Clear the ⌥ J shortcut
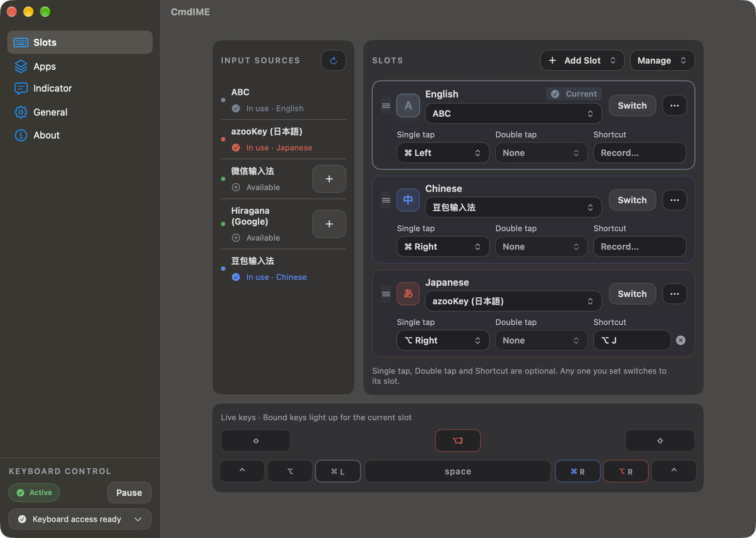The image size is (756, 538). (x=680, y=340)
